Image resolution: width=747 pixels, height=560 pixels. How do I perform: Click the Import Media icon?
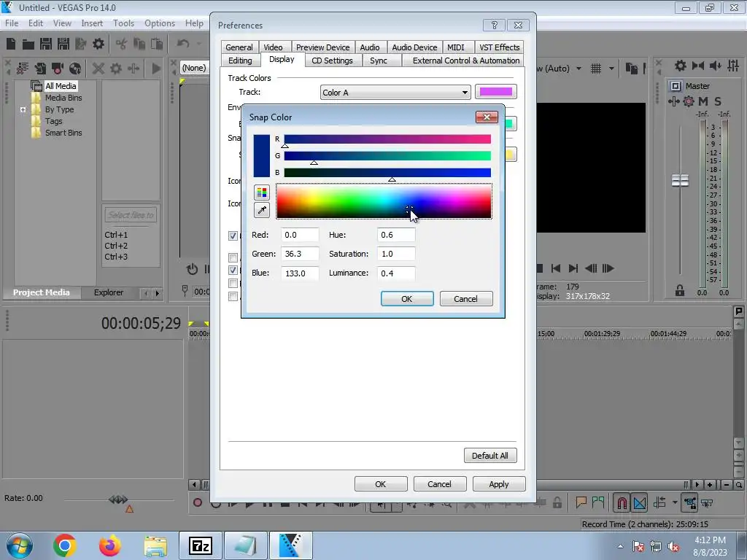41,69
